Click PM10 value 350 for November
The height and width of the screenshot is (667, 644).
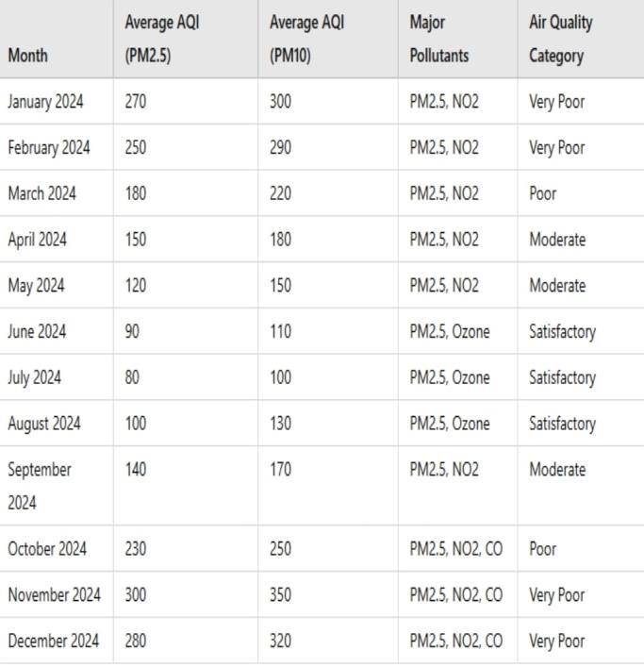click(280, 595)
